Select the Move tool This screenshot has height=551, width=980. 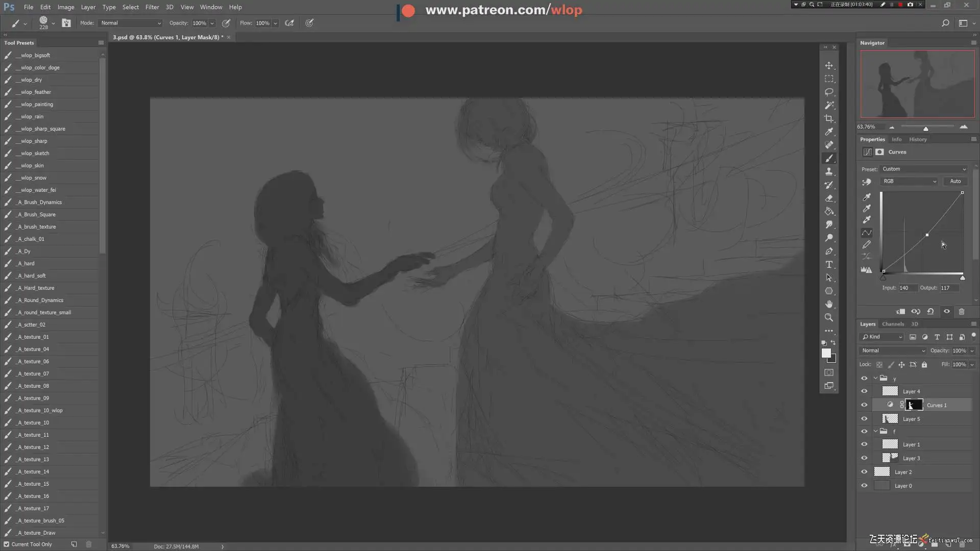point(829,66)
